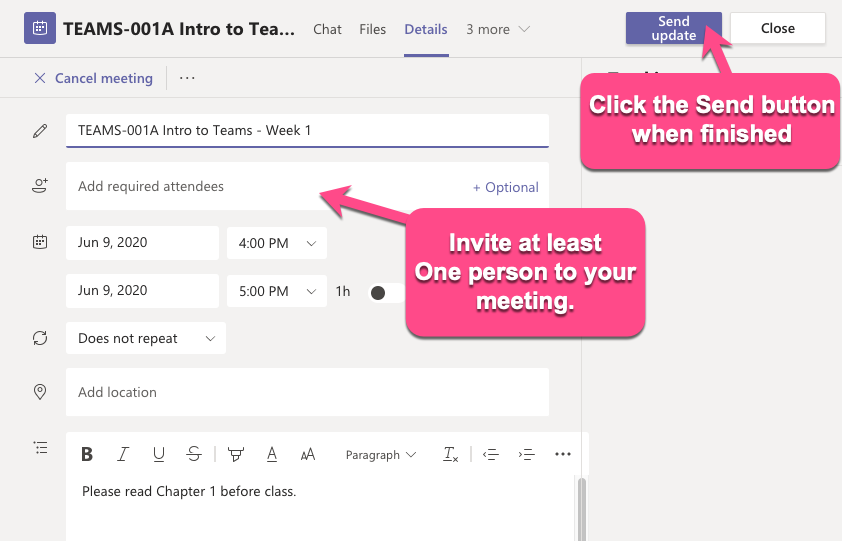Click the Send update button

point(673,29)
